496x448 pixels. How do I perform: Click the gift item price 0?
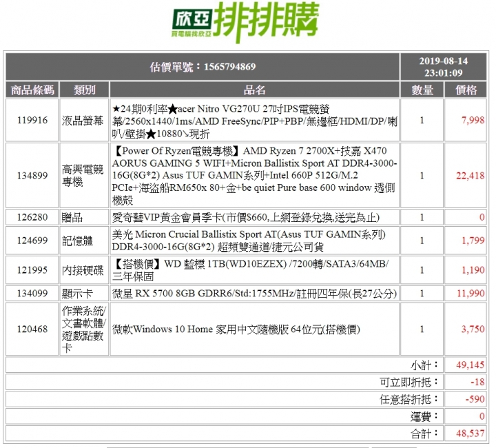(482, 217)
